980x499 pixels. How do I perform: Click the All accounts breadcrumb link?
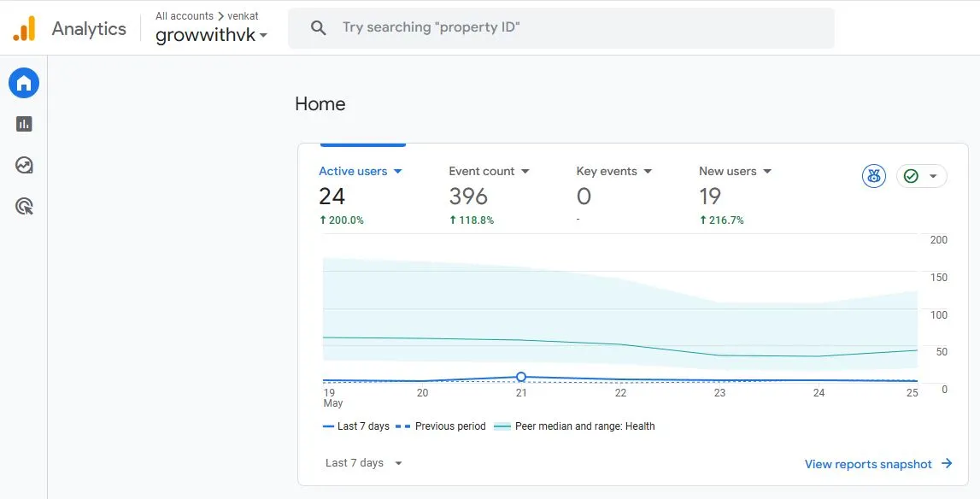point(185,15)
